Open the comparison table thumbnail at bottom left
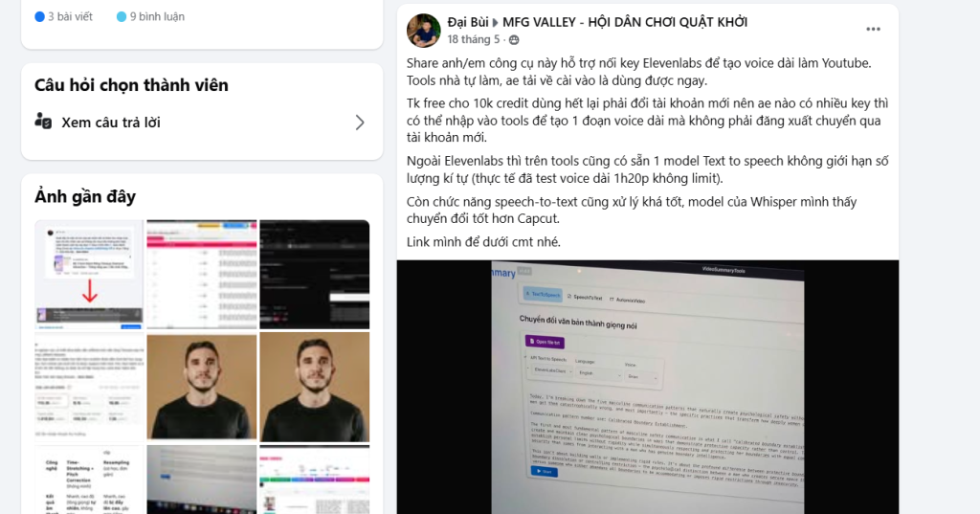 click(x=89, y=480)
